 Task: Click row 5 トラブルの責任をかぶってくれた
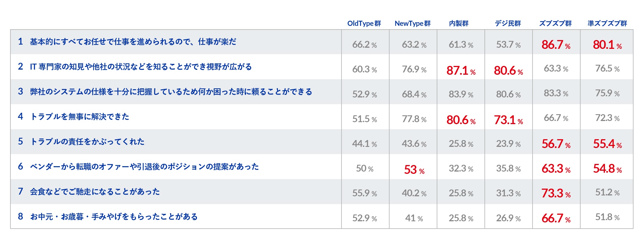pyautogui.click(x=87, y=141)
